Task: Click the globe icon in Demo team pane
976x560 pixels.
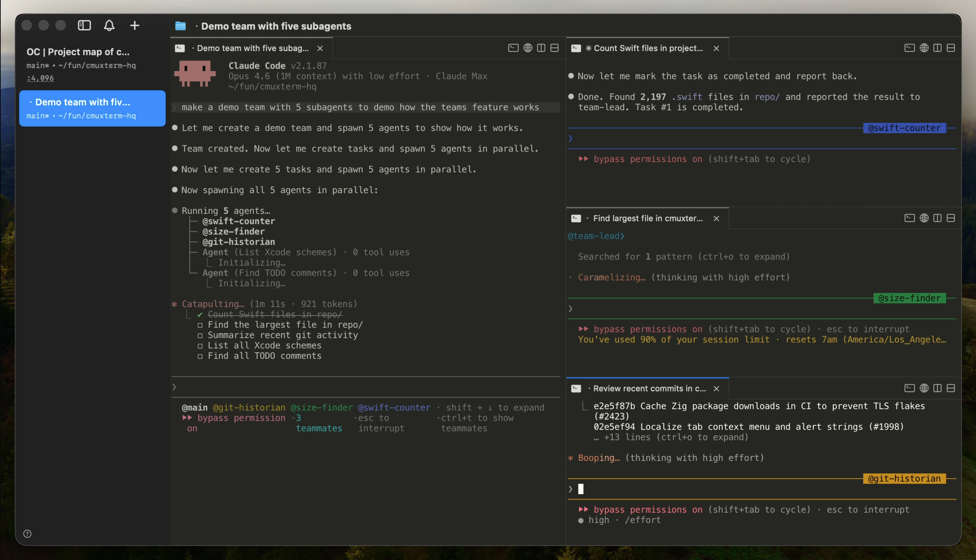Action: pos(528,48)
